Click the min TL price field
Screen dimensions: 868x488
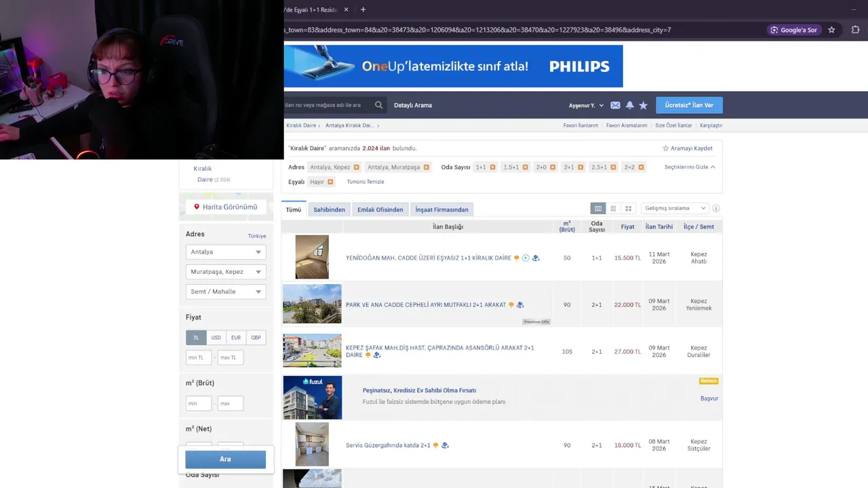coord(199,357)
